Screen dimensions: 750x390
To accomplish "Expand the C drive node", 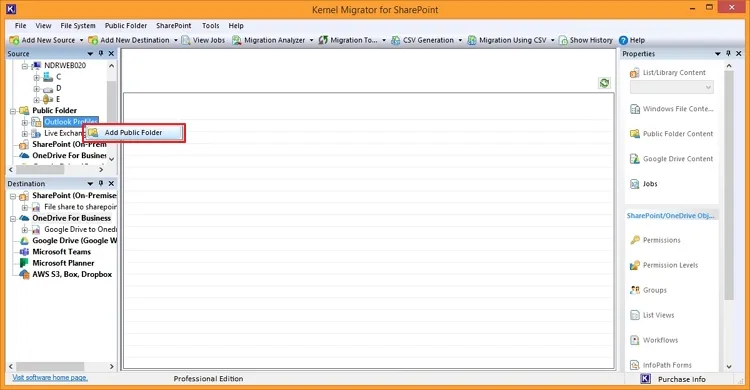I will click(x=36, y=77).
